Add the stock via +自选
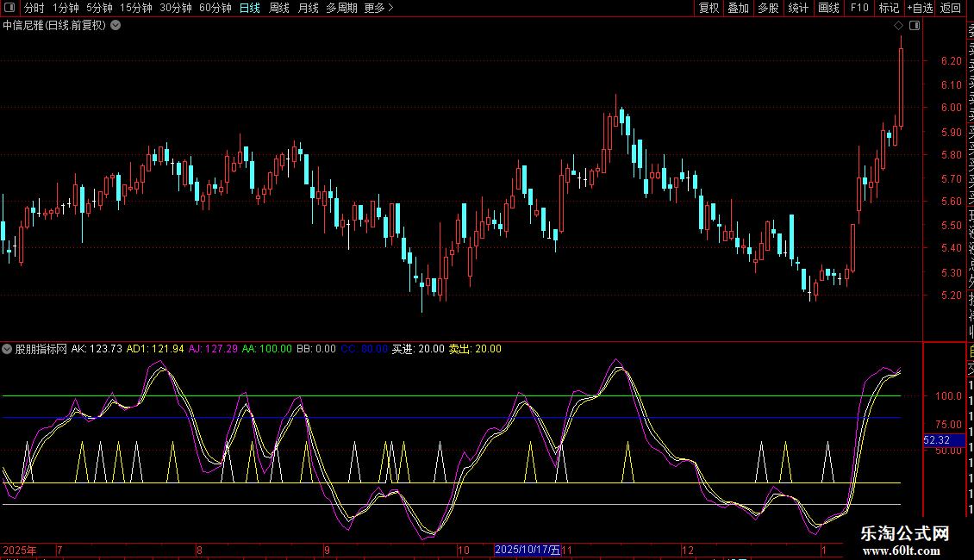Image resolution: width=974 pixels, height=560 pixels. (x=920, y=8)
